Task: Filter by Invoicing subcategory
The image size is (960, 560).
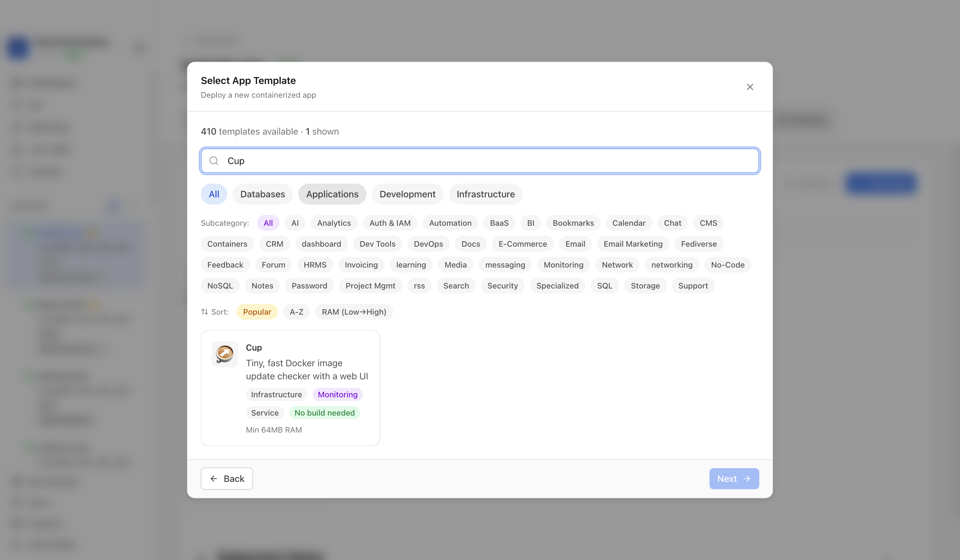Action: [x=361, y=265]
